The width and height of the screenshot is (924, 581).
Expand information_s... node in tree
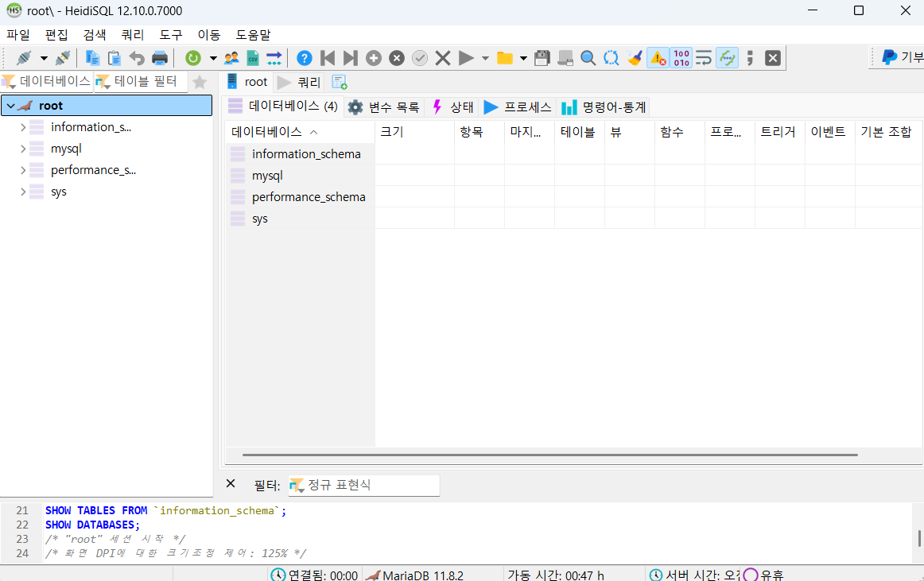pos(23,127)
